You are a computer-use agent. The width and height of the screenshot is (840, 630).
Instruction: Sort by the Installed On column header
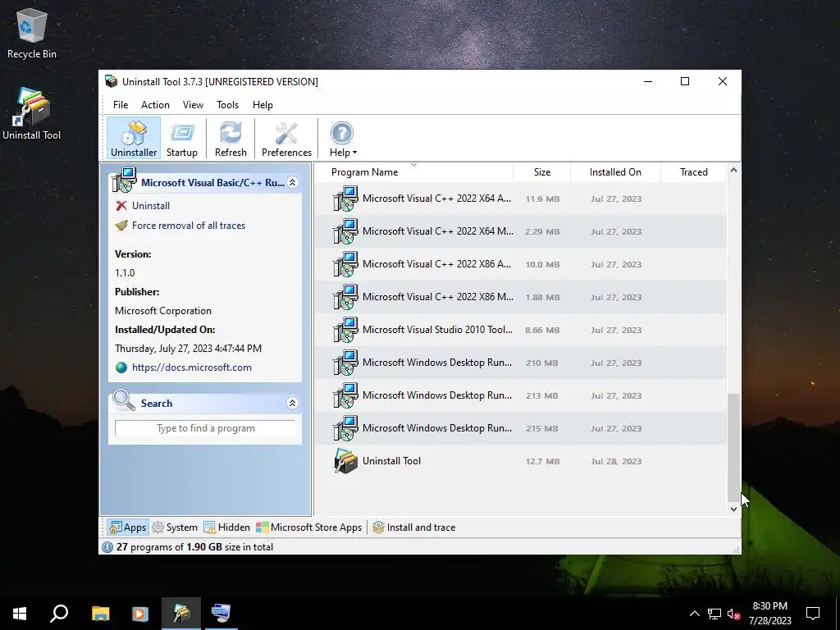[x=615, y=172]
